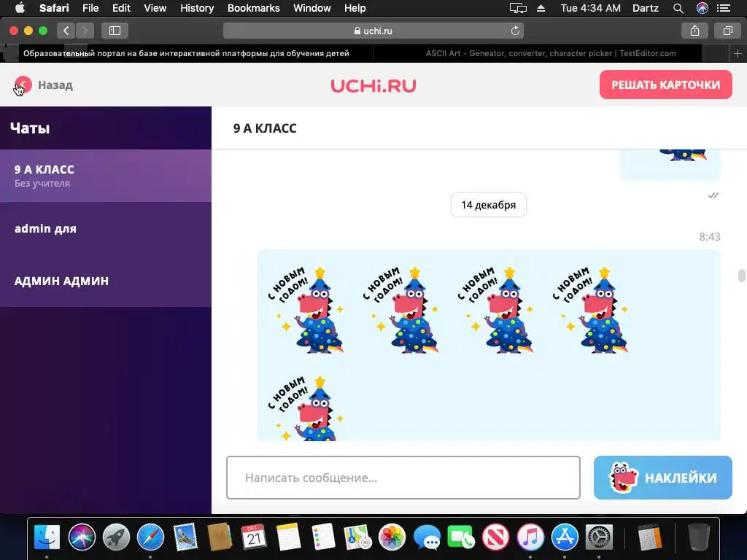This screenshot has width=747, height=560.
Task: Click the fourth New Year sticker in top row
Action: tap(590, 309)
